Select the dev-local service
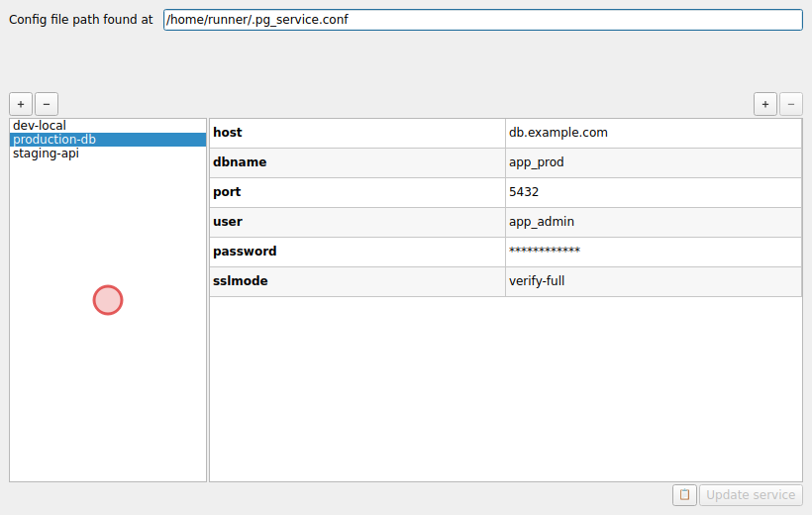Screen dimensions: 812x515 pyautogui.click(x=40, y=126)
